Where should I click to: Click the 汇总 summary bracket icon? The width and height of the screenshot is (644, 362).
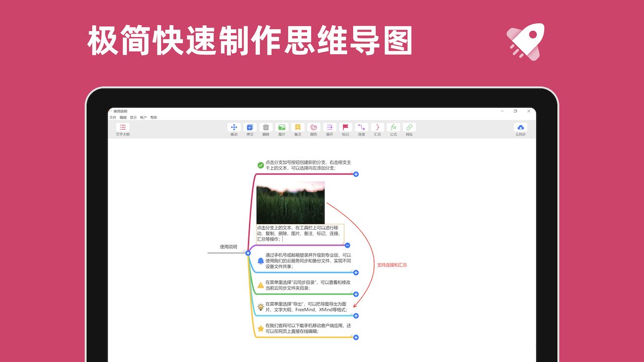point(377,128)
